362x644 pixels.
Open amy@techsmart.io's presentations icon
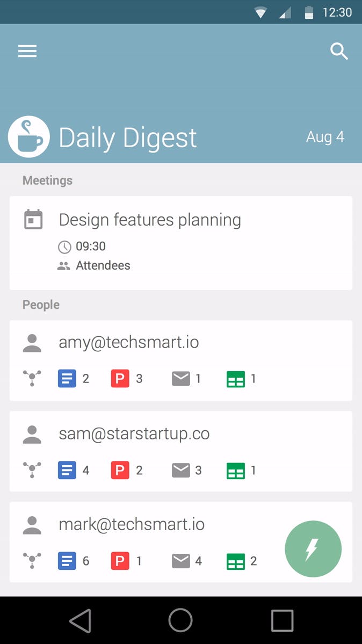(120, 379)
